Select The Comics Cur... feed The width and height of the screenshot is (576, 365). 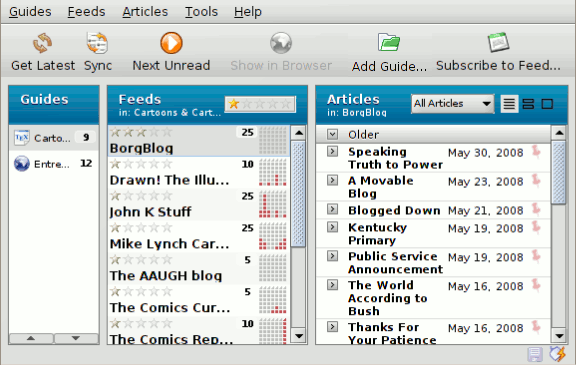coord(199,300)
